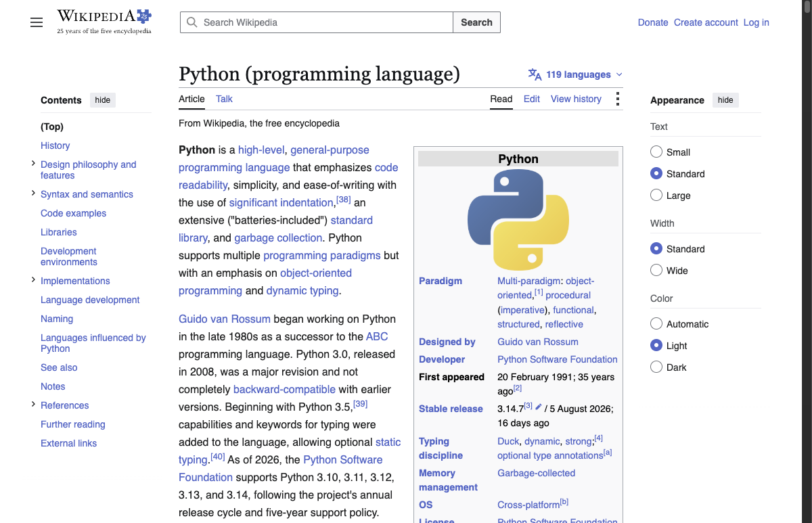This screenshot has width=812, height=523.
Task: Select Automatic color mode
Action: (x=656, y=324)
